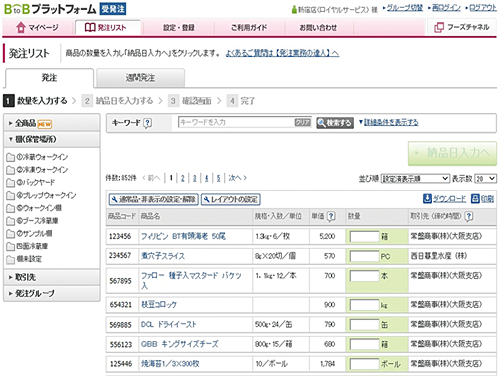
Task: Open the 並び順 sort dropdown
Action: [415, 179]
